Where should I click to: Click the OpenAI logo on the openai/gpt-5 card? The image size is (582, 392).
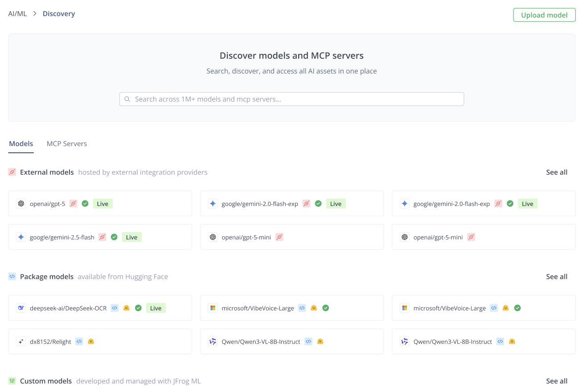pyautogui.click(x=21, y=204)
